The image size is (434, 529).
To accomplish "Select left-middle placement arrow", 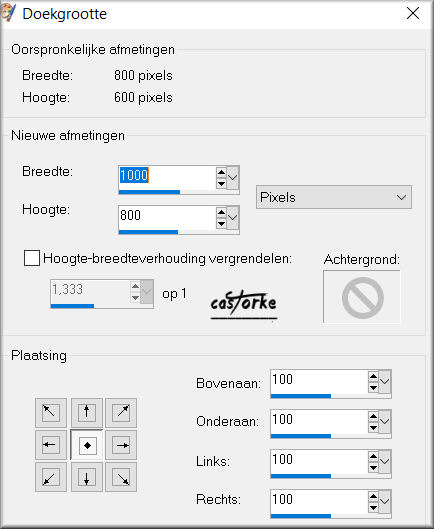I will 51,445.
